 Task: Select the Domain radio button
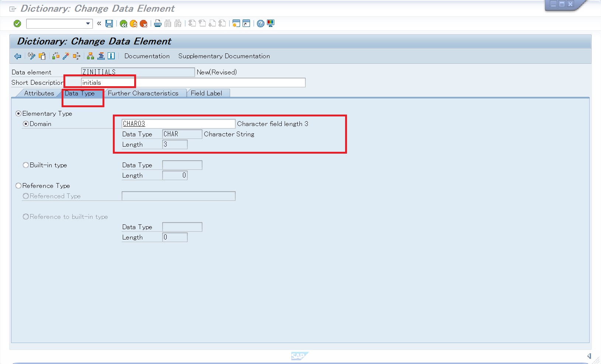26,124
